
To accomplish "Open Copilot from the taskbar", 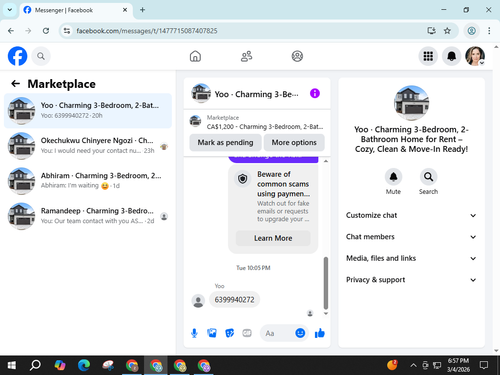I will 60,366.
